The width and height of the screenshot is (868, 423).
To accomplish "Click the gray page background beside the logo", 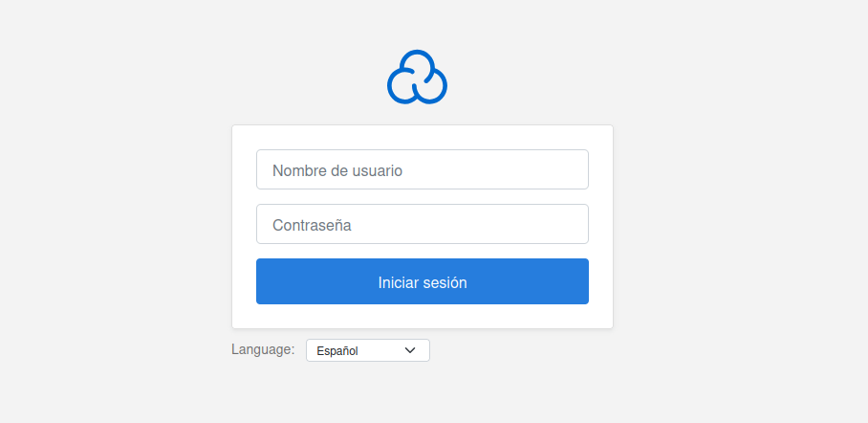I will click(x=239, y=77).
